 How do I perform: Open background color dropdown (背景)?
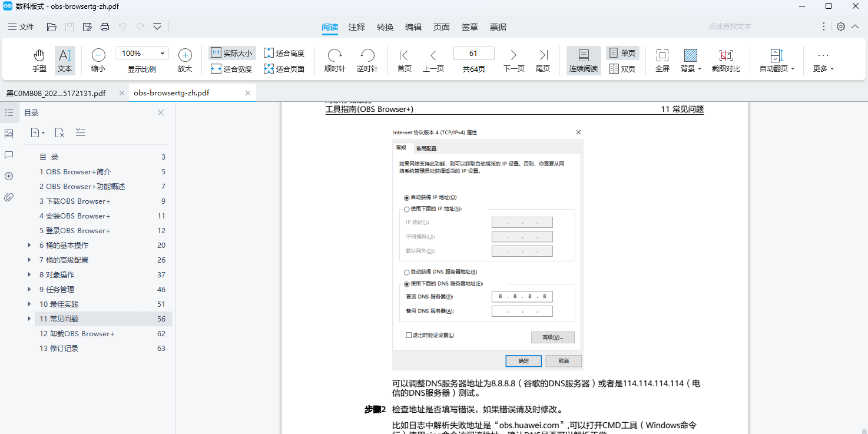tap(691, 61)
